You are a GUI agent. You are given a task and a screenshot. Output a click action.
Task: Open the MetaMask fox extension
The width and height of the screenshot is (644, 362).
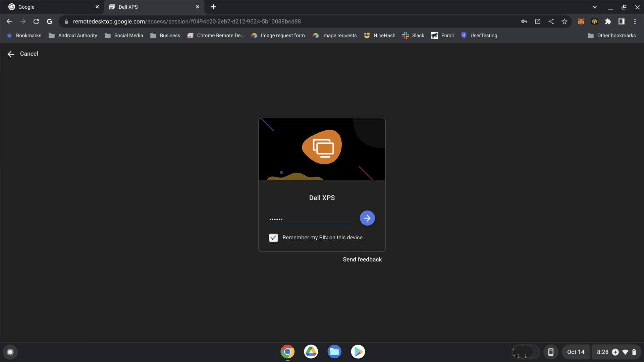pyautogui.click(x=581, y=21)
